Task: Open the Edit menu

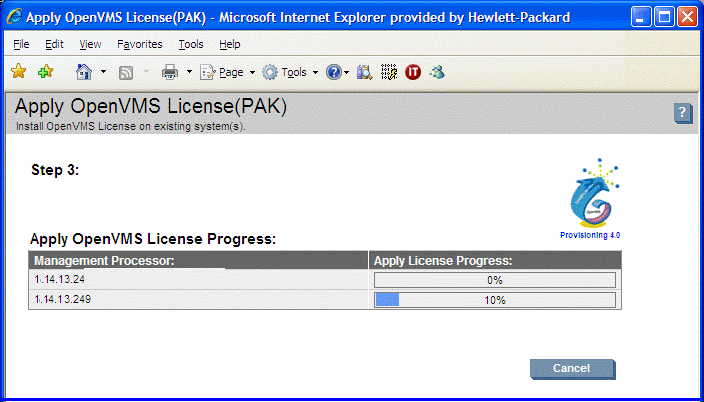Action: click(54, 44)
